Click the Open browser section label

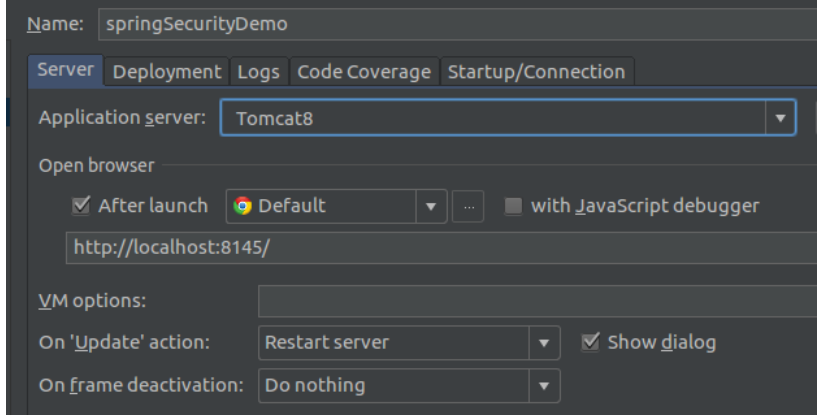click(97, 166)
